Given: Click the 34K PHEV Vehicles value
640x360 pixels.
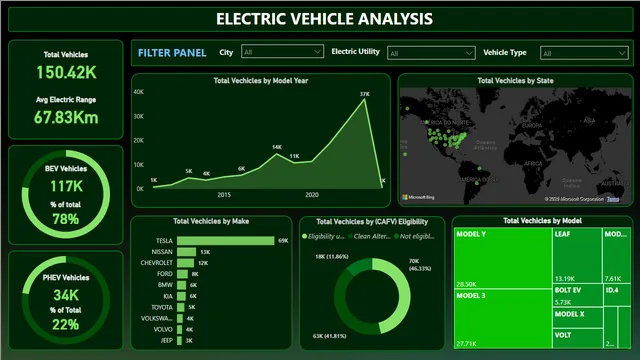Looking at the screenshot, I should (x=66, y=295).
